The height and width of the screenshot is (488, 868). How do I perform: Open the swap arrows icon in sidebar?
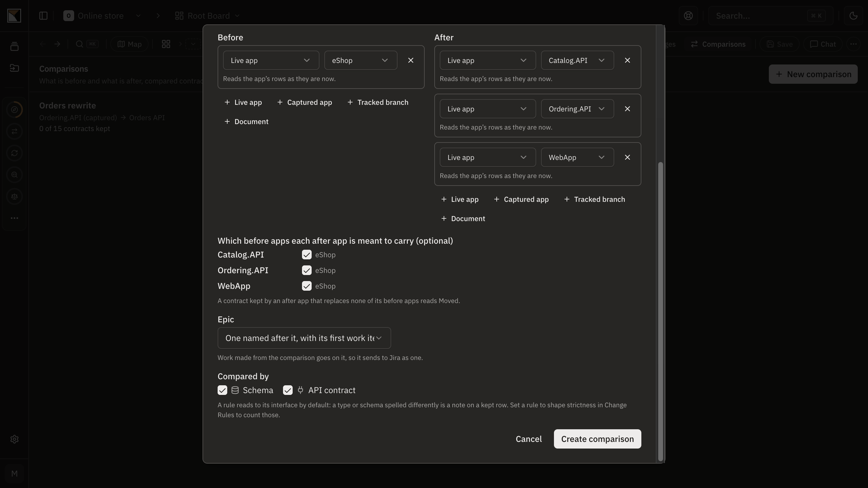[x=14, y=131]
